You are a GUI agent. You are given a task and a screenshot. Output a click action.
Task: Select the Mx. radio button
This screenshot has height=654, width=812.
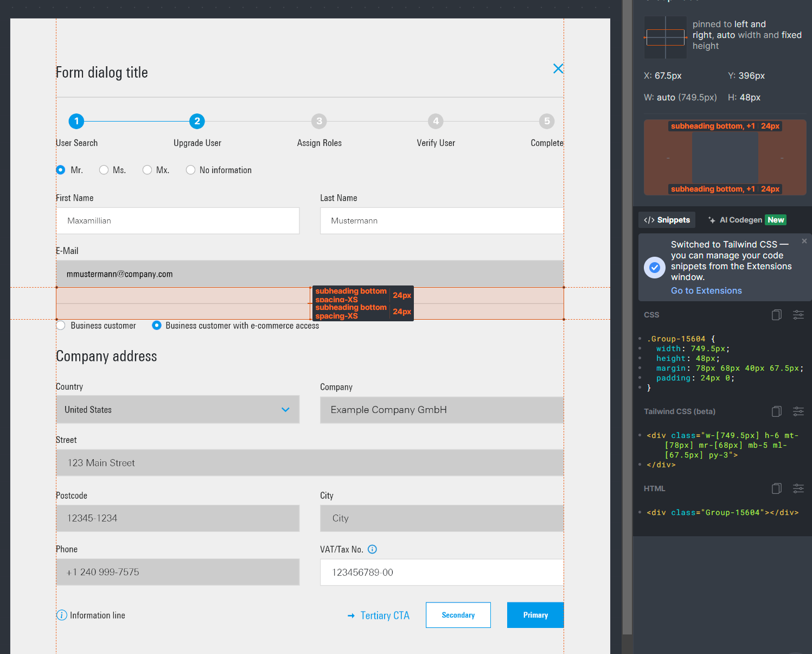pos(147,170)
